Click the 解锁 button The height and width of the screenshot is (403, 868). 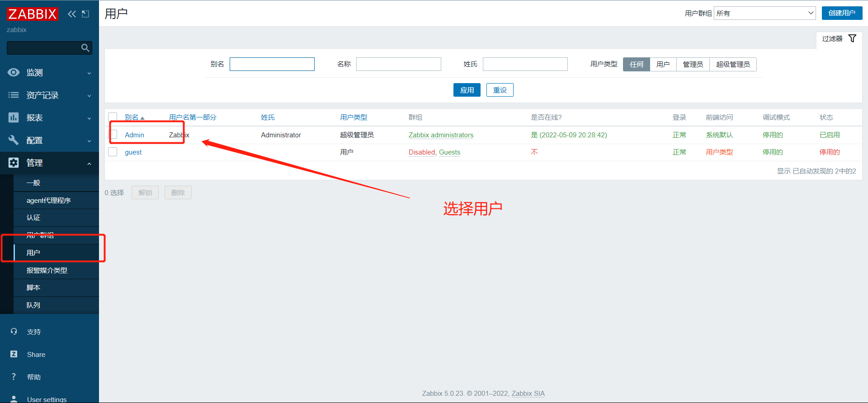pyautogui.click(x=145, y=192)
